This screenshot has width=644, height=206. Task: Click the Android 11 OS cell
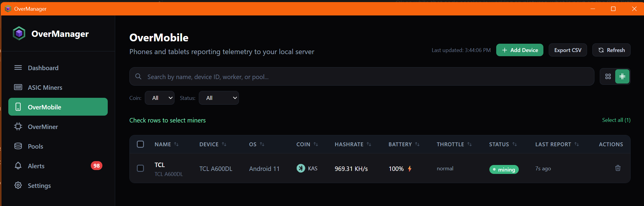[264, 169]
